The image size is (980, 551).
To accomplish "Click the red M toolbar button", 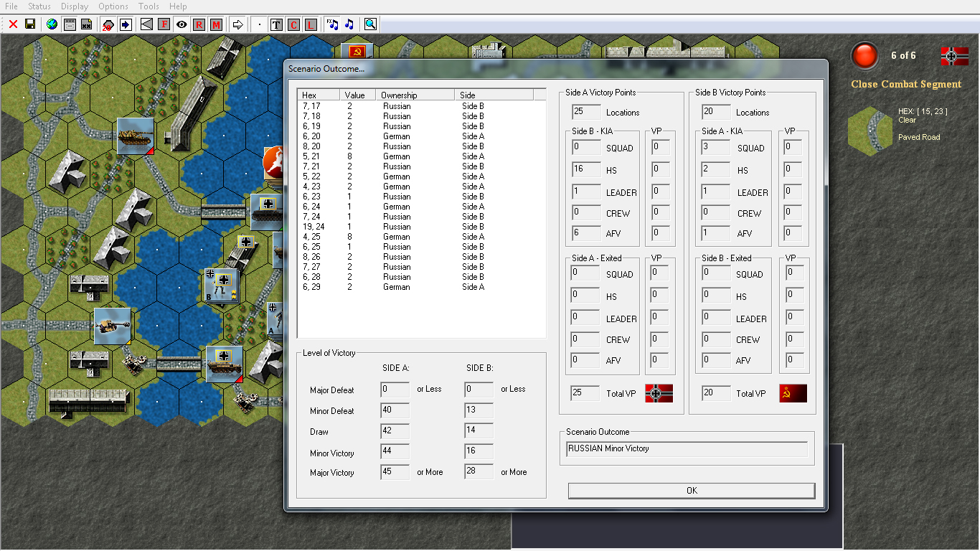I will tap(216, 24).
